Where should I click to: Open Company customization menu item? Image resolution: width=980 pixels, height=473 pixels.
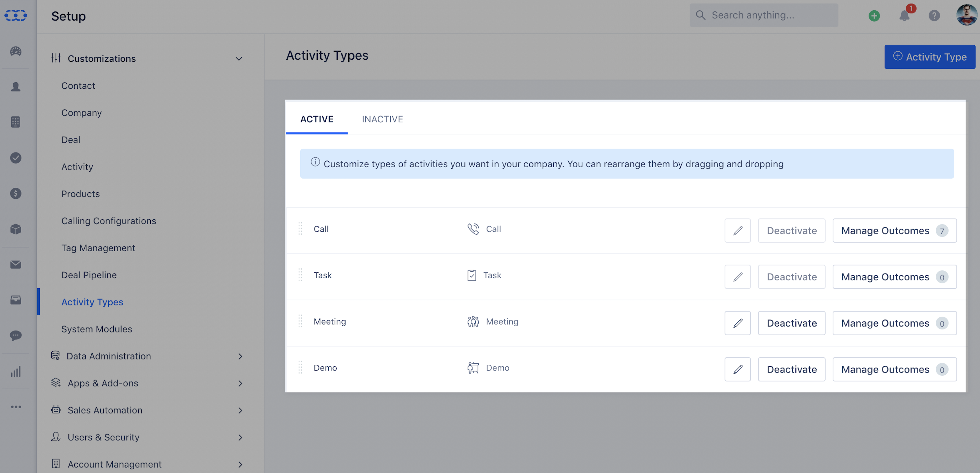click(x=81, y=113)
